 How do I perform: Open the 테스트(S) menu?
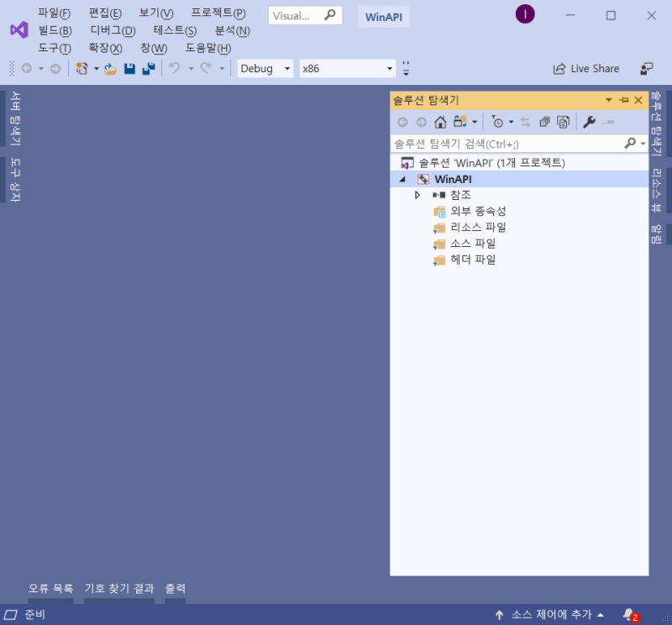tap(175, 31)
